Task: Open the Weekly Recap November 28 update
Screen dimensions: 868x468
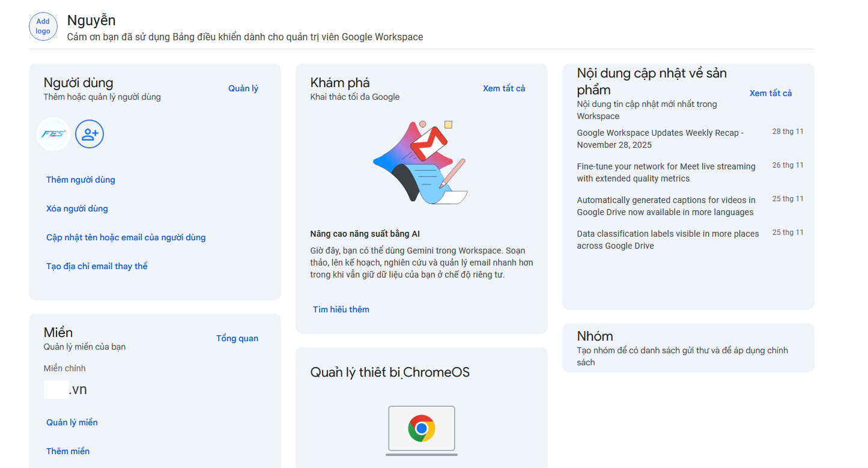Action: click(x=660, y=139)
